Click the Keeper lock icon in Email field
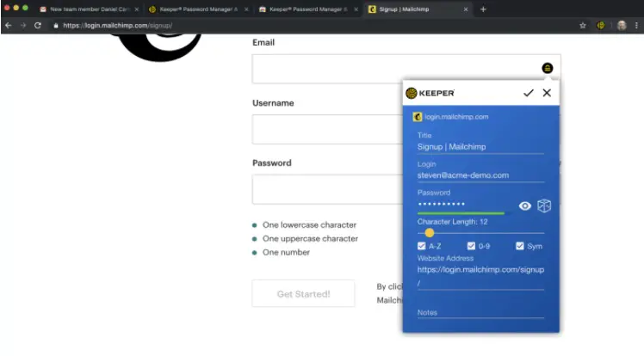The width and height of the screenshot is (644, 356). click(x=547, y=68)
